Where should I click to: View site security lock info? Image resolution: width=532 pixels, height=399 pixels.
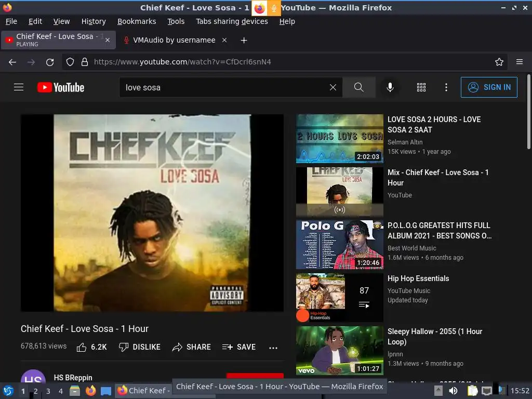(x=85, y=62)
